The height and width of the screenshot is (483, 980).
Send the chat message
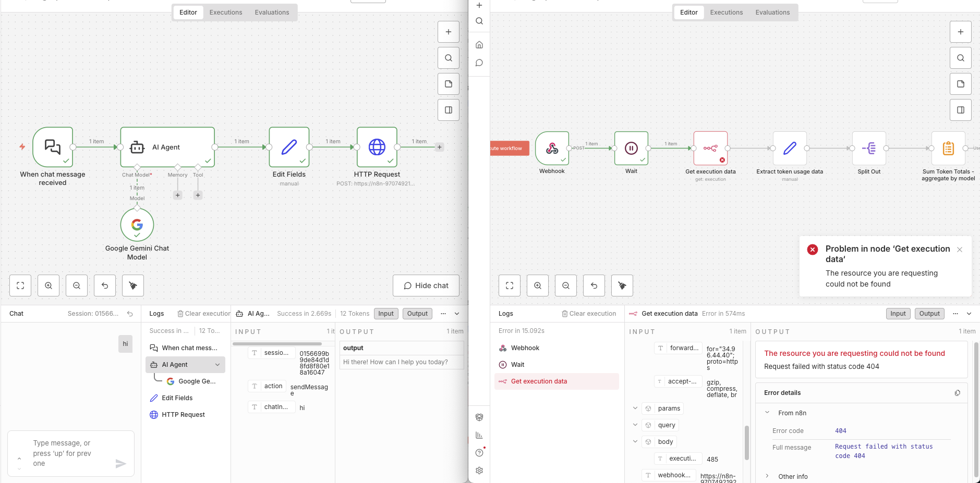coord(121,464)
